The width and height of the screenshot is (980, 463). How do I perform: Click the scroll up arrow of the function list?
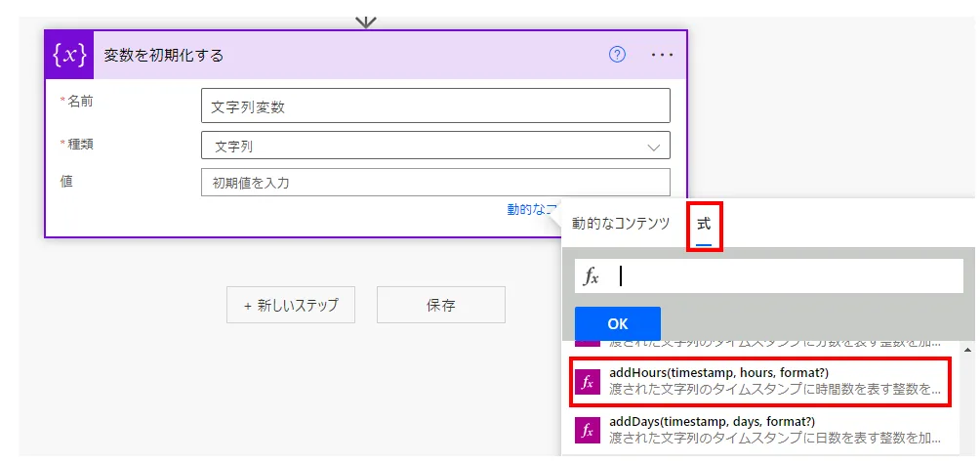point(967,349)
